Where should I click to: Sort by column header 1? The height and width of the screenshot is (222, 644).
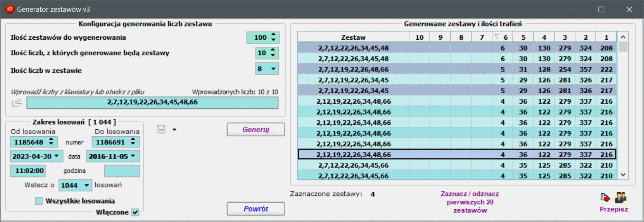(607, 37)
